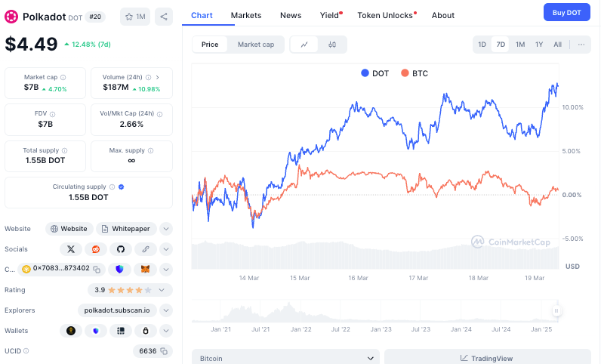This screenshot has height=364, width=601.
Task: Set chart range to 1M
Action: [520, 45]
